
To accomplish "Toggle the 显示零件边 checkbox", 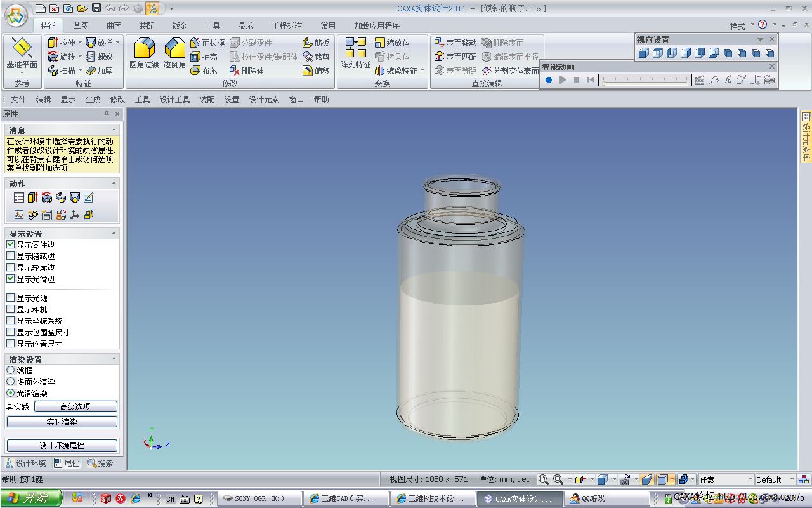I will (11, 244).
